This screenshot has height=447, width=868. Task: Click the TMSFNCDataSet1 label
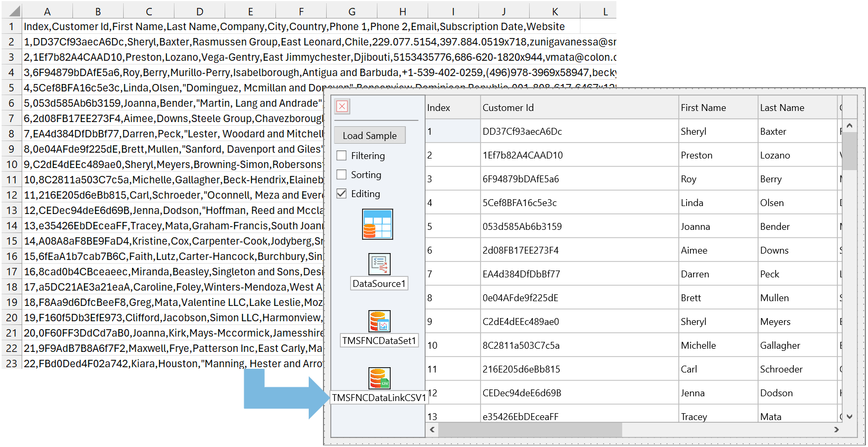(379, 340)
